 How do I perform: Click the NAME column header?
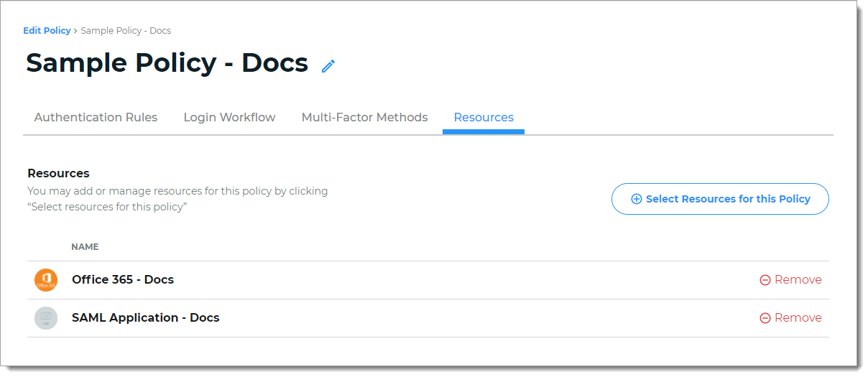(x=85, y=247)
